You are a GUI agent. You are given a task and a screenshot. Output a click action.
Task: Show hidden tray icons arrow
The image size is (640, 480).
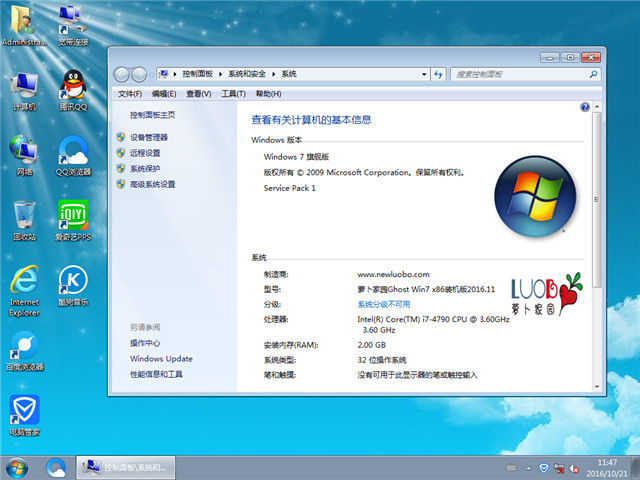point(529,469)
